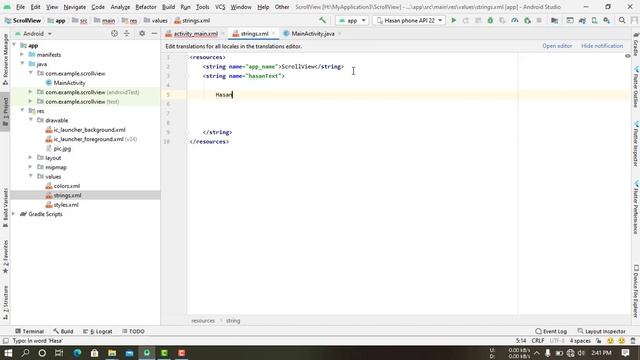640x360 pixels.
Task: Click the collapse all icon in Project panel
Action: [x=127, y=33]
